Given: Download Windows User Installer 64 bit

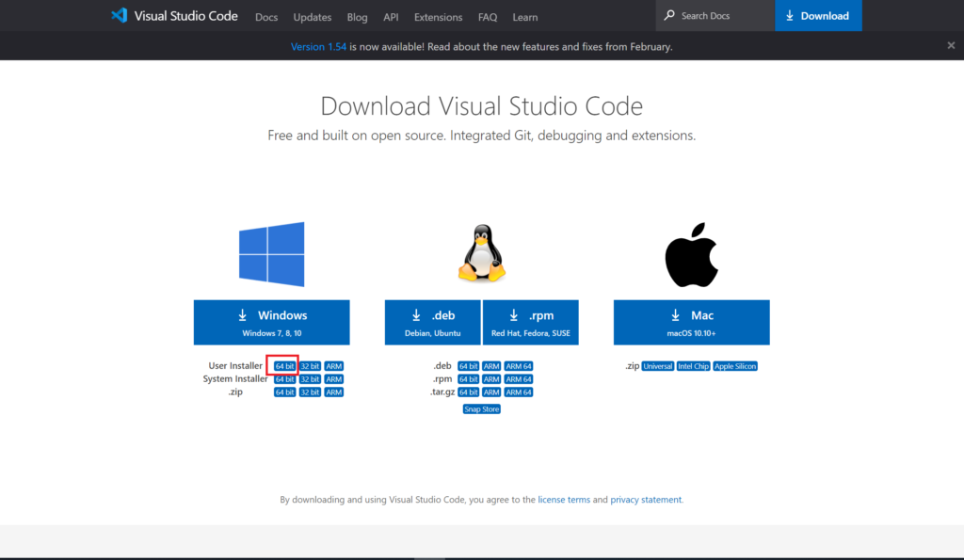Looking at the screenshot, I should [x=284, y=366].
